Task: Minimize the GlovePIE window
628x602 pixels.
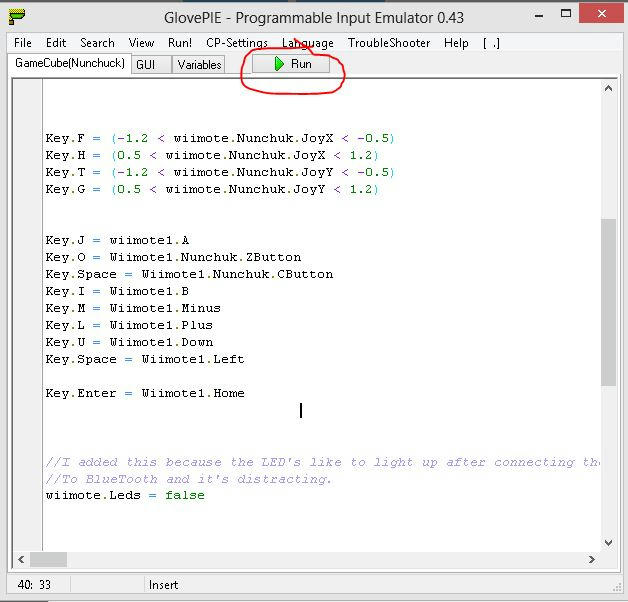Action: (x=539, y=16)
